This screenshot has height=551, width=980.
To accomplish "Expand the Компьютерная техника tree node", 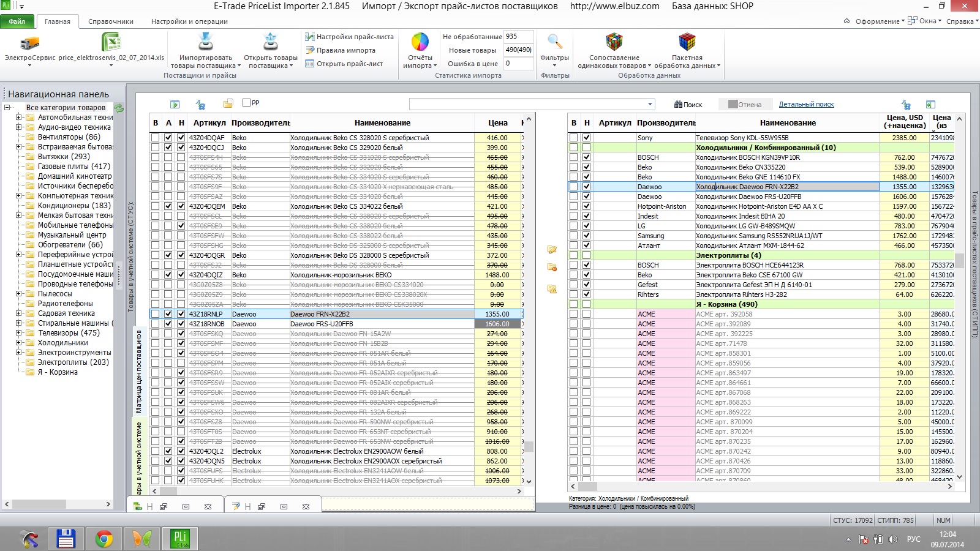I will click(x=18, y=196).
